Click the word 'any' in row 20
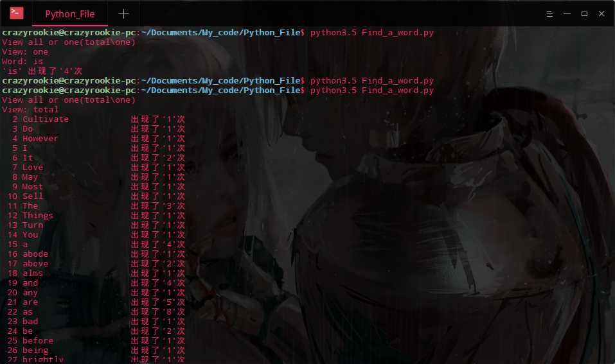The width and height of the screenshot is (615, 364). tap(30, 293)
